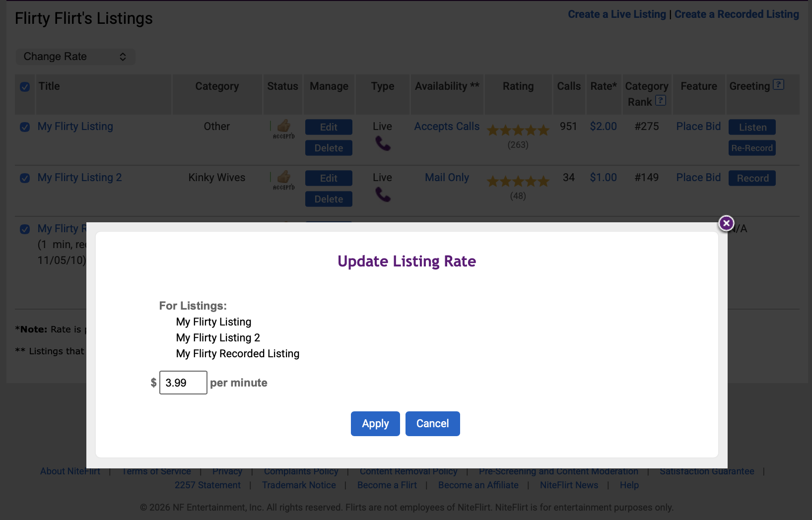This screenshot has height=520, width=812.
Task: Click the #149 category rank cell
Action: [647, 178]
